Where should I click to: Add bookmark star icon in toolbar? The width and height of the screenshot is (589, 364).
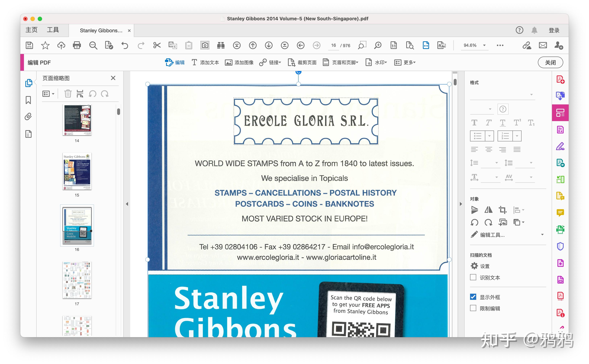(x=45, y=45)
